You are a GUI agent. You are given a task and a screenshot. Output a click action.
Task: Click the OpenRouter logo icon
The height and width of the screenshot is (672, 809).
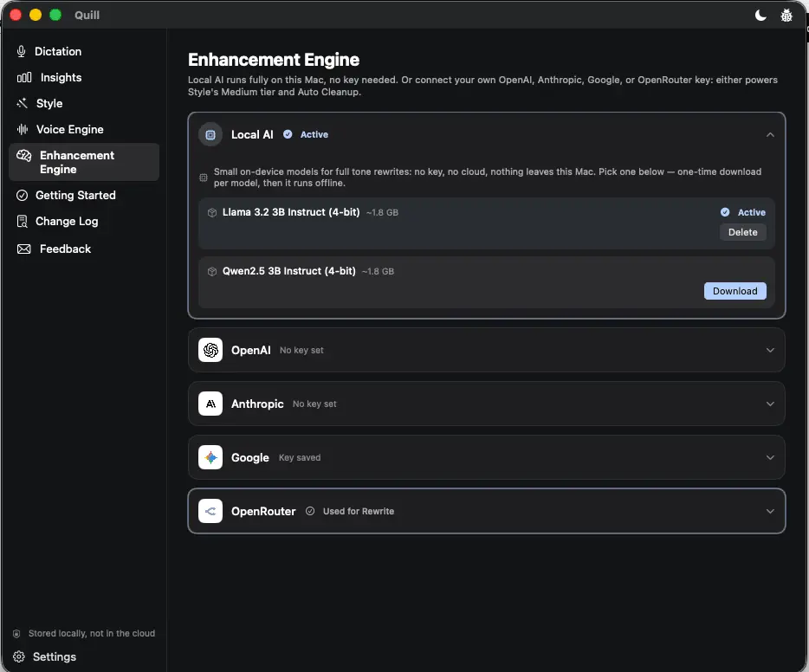(210, 511)
